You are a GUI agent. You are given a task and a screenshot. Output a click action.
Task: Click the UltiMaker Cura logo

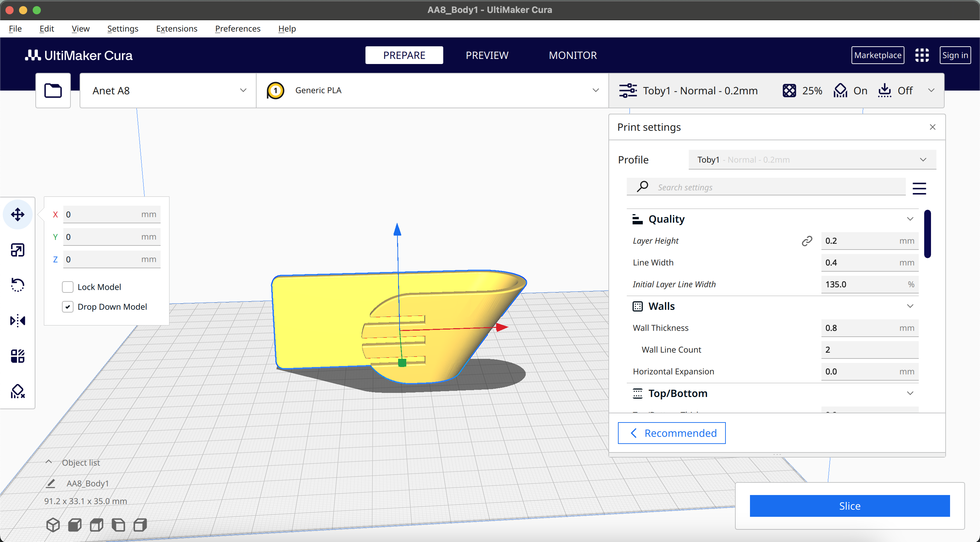79,55
